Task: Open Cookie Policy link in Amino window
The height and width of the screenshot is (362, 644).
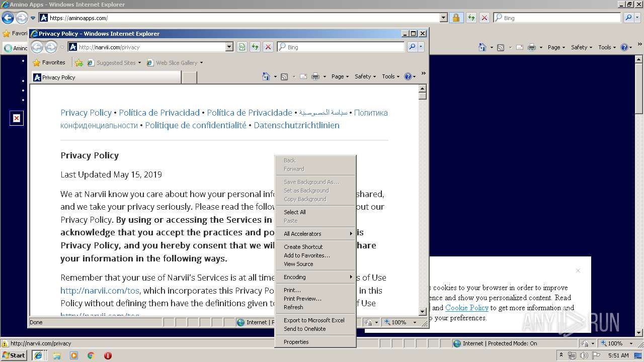Action: tap(467, 308)
